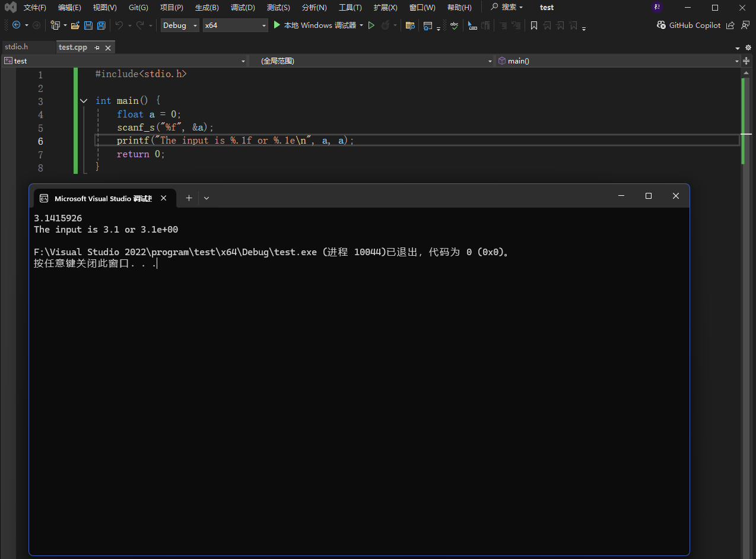The image size is (756, 559).
Task: Click the GitHub Copilot badge
Action: coord(688,25)
